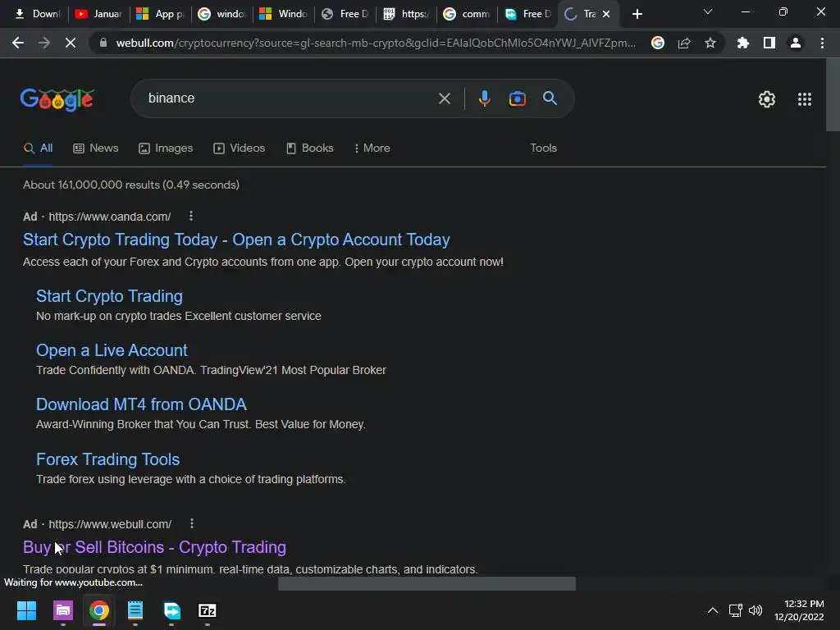Viewport: 840px width, 630px height.
Task: Open the 'Start Crypto Trading' sitelink
Action: (109, 296)
